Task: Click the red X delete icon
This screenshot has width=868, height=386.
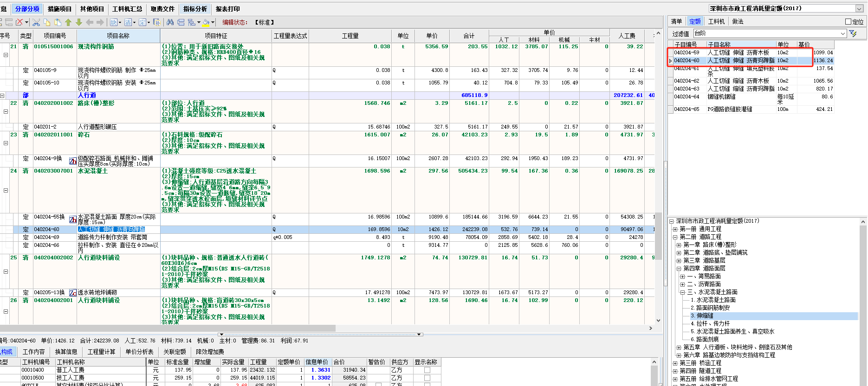Action: coord(19,22)
